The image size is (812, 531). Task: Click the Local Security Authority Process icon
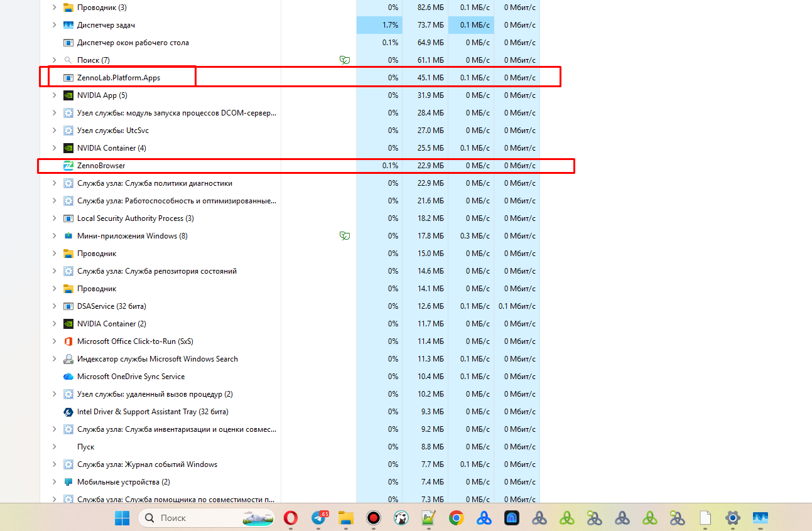pyautogui.click(x=68, y=218)
